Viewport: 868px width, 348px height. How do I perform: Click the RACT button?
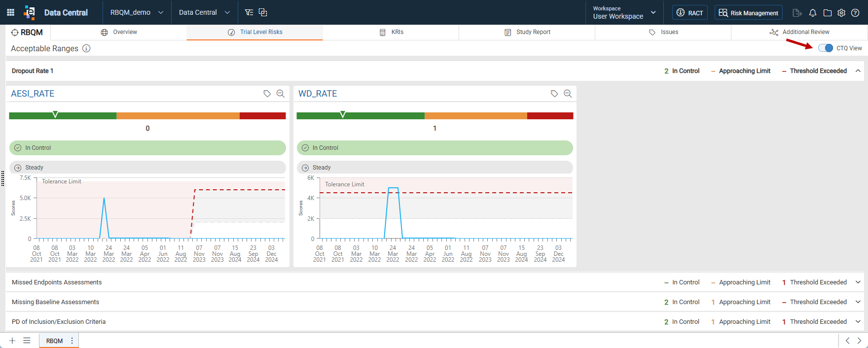pos(690,13)
